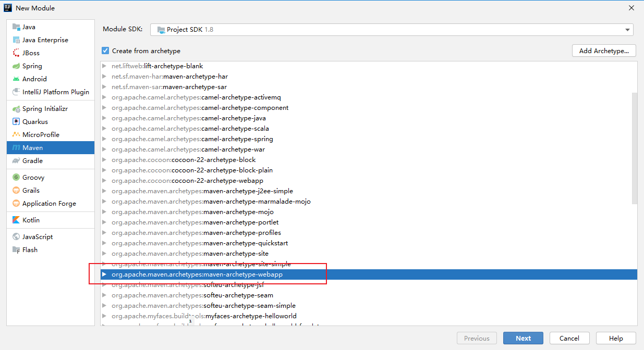Image resolution: width=644 pixels, height=350 pixels.
Task: Expand maven-archetype-webapp tree node
Action: click(104, 274)
